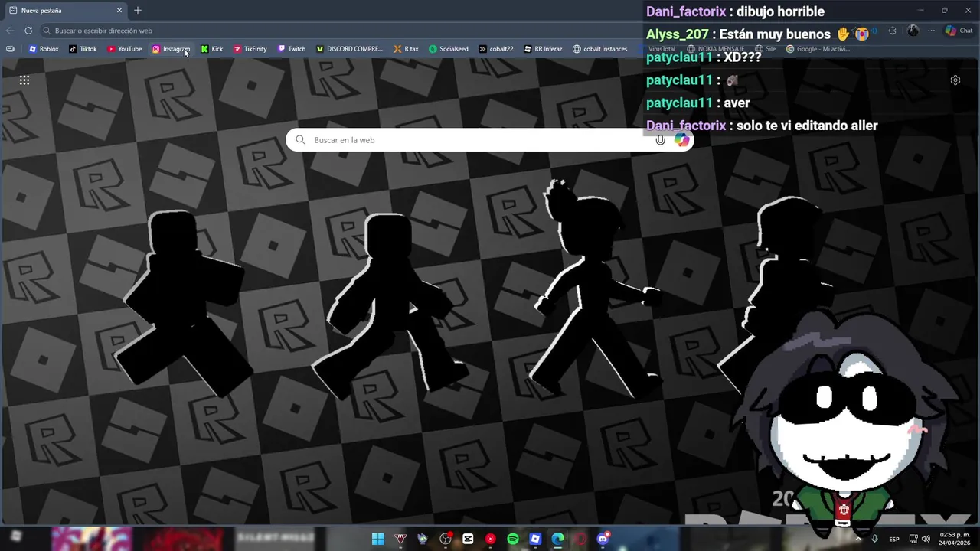Open the red YouTube Music taskbar icon
The width and height of the screenshot is (980, 551).
click(x=491, y=539)
